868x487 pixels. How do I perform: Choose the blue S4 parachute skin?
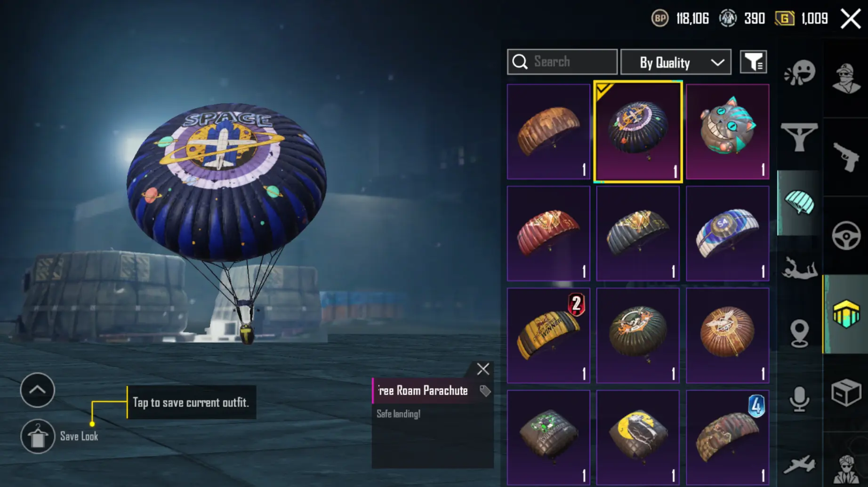[727, 233]
